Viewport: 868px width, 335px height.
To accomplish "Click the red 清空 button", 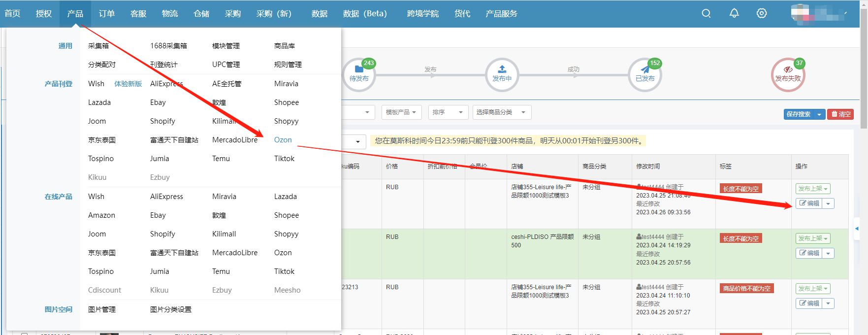I will [x=840, y=114].
